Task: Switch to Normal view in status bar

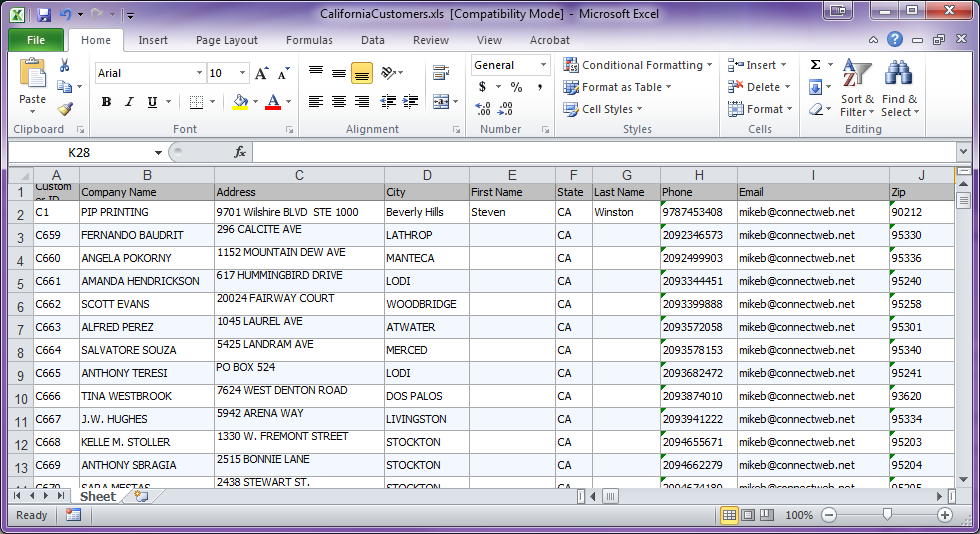Action: click(729, 515)
